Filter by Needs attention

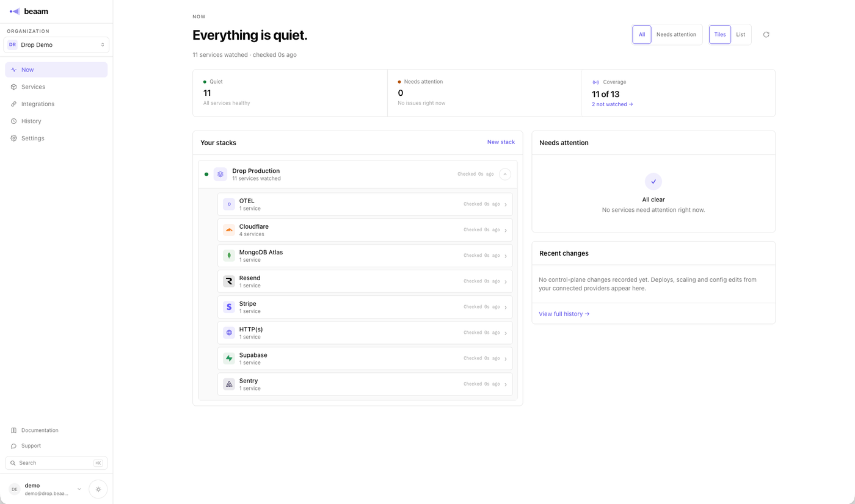pos(676,35)
